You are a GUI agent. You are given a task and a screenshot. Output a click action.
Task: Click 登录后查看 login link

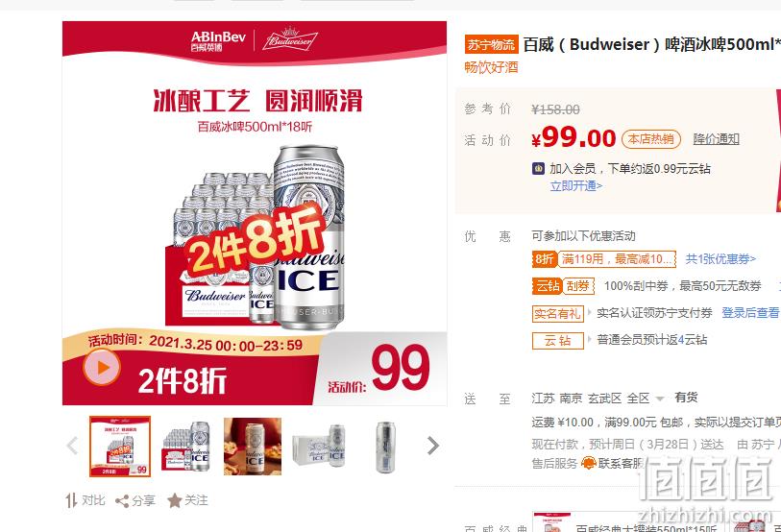tap(750, 313)
